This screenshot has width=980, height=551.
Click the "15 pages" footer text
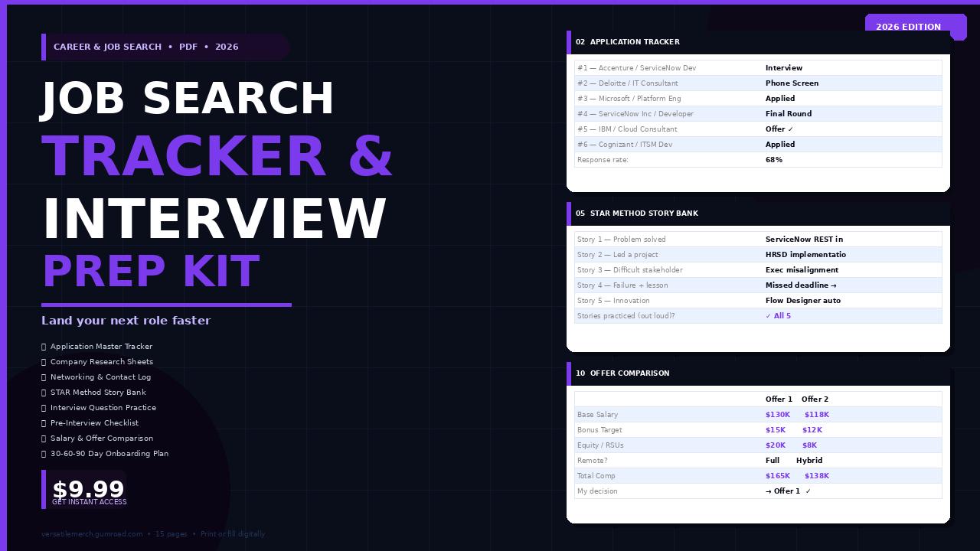171,534
